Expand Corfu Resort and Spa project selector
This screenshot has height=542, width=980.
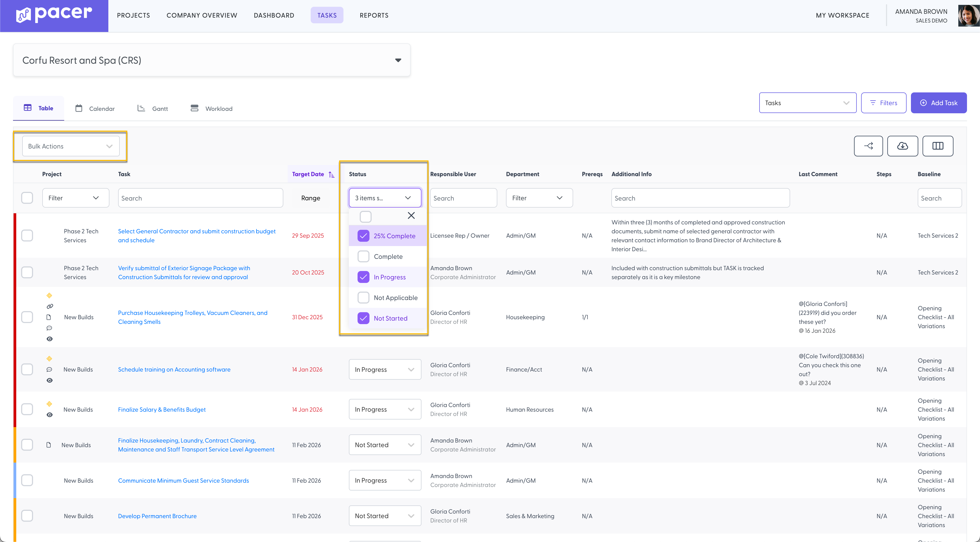point(212,60)
